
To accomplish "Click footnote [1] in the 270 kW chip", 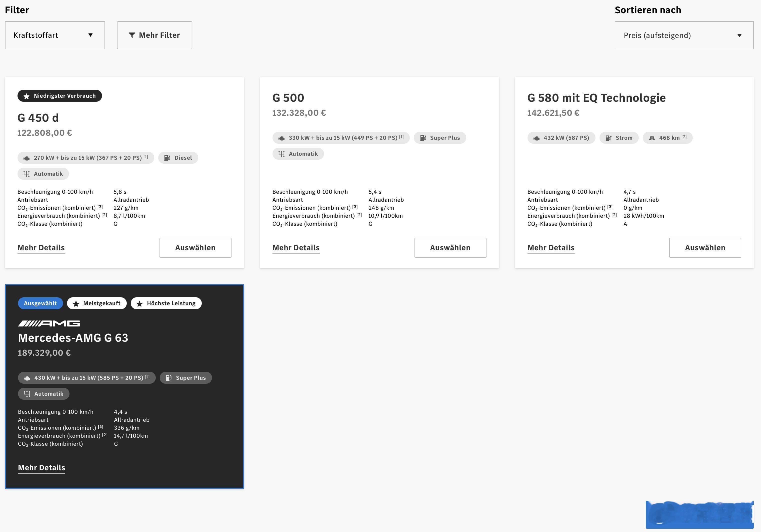I will (146, 157).
